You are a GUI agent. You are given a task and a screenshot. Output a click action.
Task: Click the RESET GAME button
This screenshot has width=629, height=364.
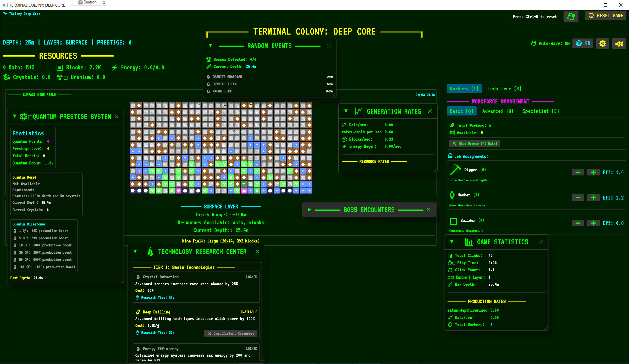[605, 16]
